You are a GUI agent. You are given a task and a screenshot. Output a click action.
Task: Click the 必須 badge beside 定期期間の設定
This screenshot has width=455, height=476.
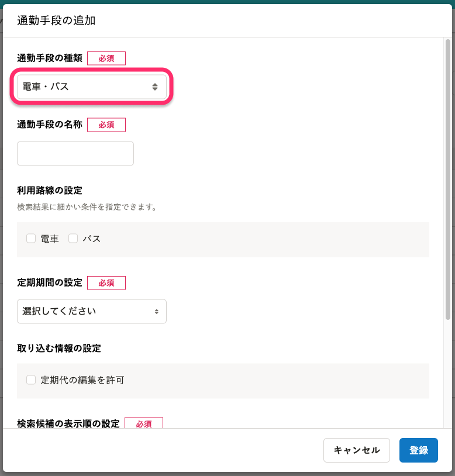coord(106,283)
